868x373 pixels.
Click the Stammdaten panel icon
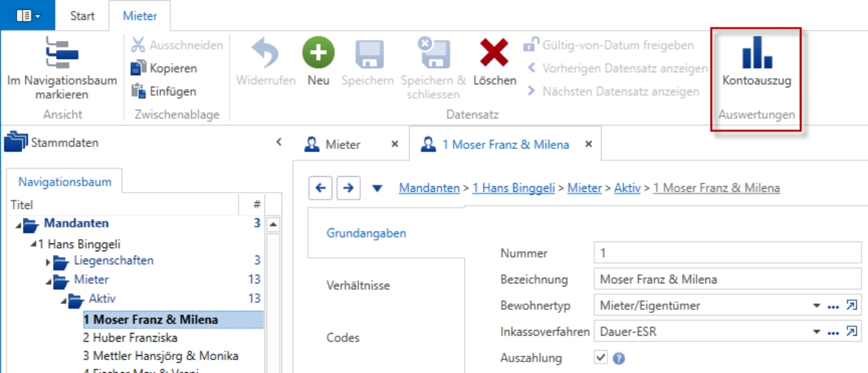16,142
